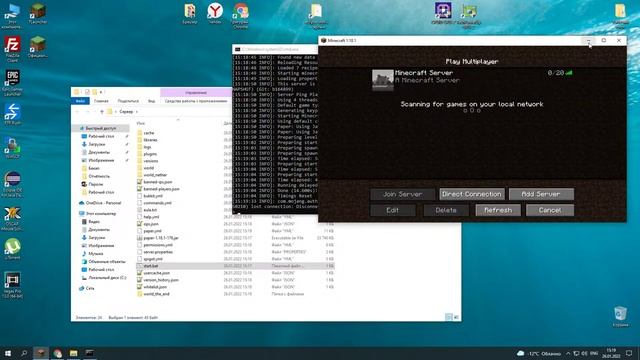Click File Explorer icon in the taskbar
This screenshot has width=640, height=360.
tap(73, 353)
